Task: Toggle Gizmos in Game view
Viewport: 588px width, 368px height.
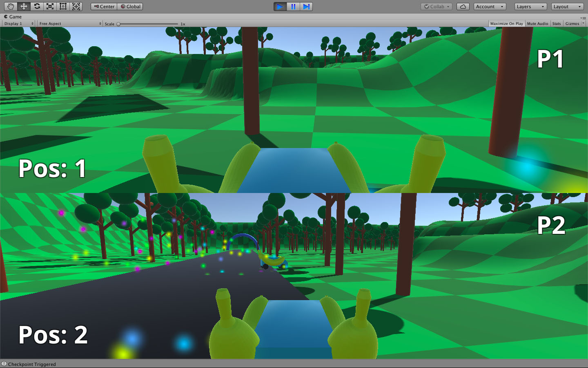Action: [x=572, y=24]
